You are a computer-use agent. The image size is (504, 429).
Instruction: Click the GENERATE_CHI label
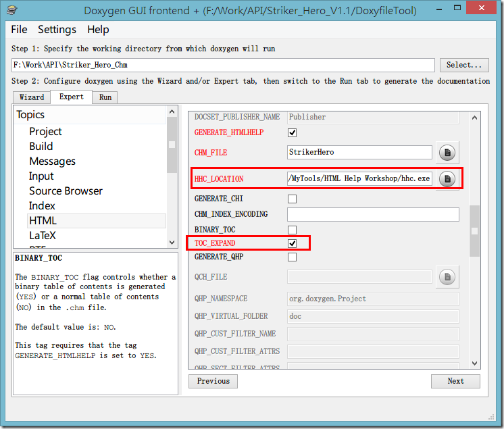[x=219, y=199]
